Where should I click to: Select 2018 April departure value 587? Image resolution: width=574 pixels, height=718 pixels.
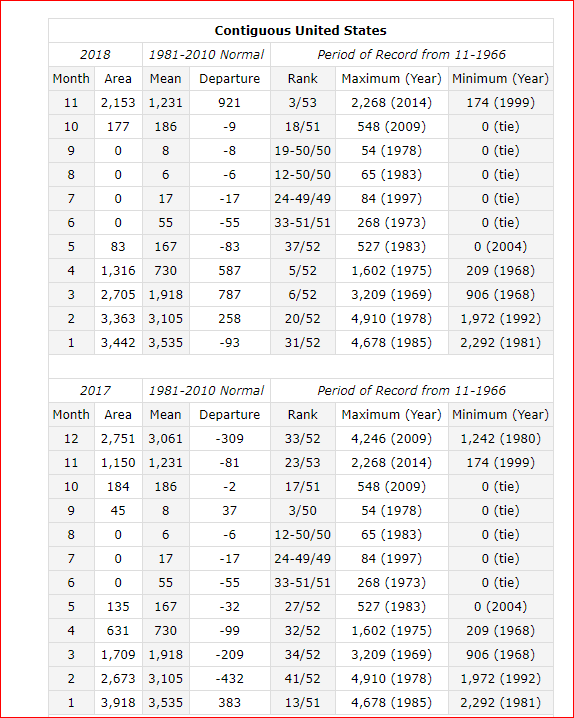(230, 271)
